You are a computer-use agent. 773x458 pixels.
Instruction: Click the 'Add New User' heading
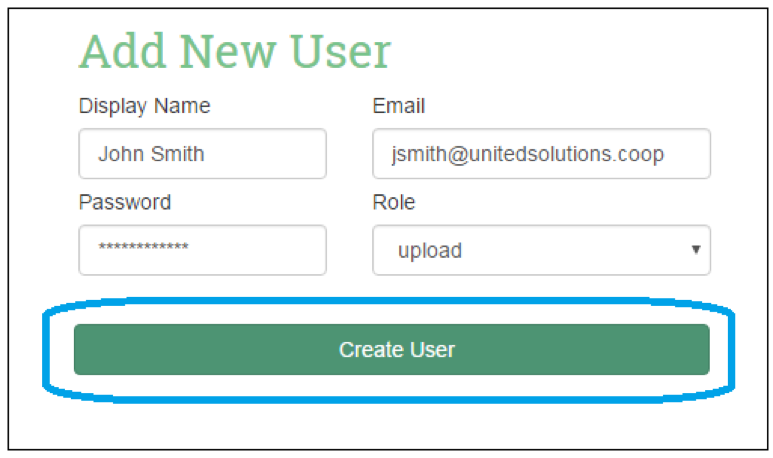(235, 51)
